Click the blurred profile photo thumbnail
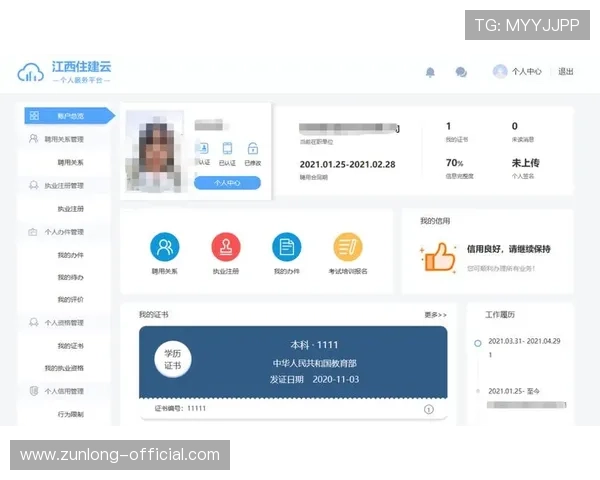 (154, 152)
